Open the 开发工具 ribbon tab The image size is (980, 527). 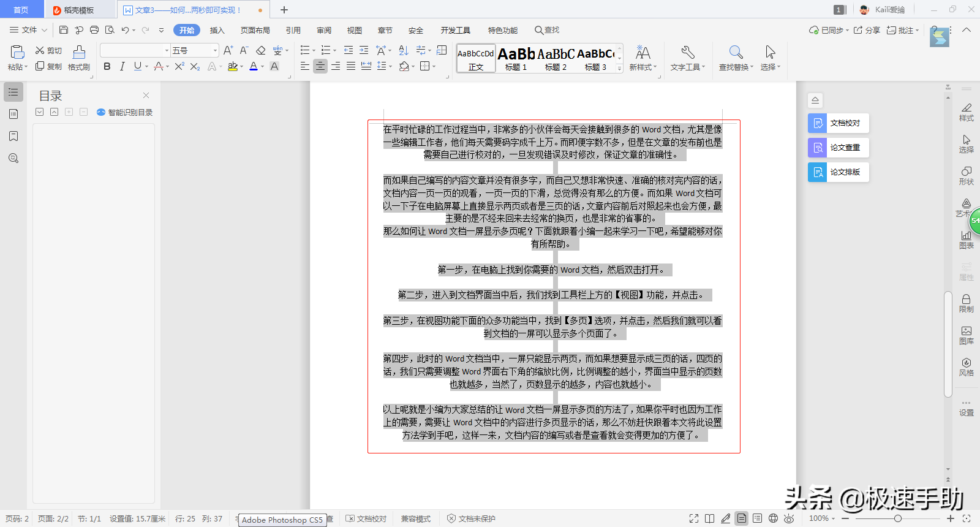[x=456, y=30]
